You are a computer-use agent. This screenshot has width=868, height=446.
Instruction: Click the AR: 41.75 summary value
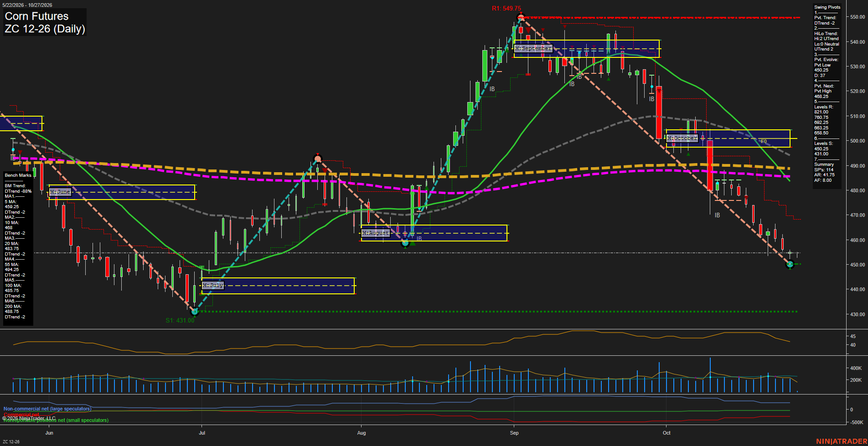pyautogui.click(x=824, y=175)
